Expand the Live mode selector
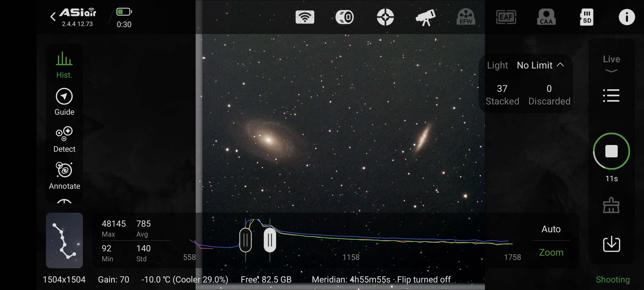Viewport: 644px width, 290px height. (611, 63)
